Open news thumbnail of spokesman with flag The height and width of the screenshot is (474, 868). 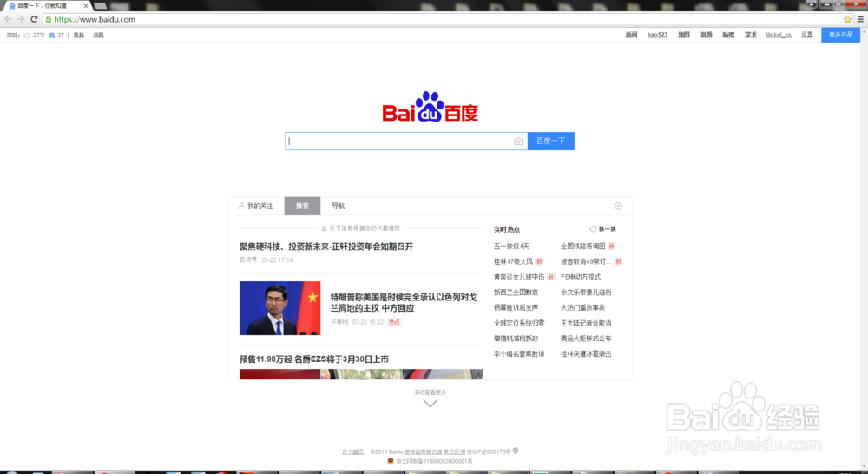pos(279,308)
